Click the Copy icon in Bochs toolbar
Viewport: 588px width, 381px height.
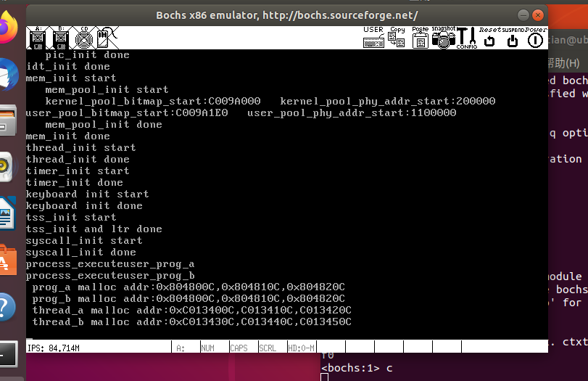[397, 38]
